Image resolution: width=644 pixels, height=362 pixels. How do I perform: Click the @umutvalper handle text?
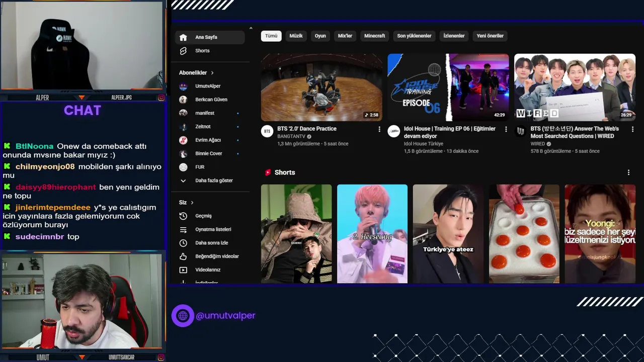(x=225, y=316)
